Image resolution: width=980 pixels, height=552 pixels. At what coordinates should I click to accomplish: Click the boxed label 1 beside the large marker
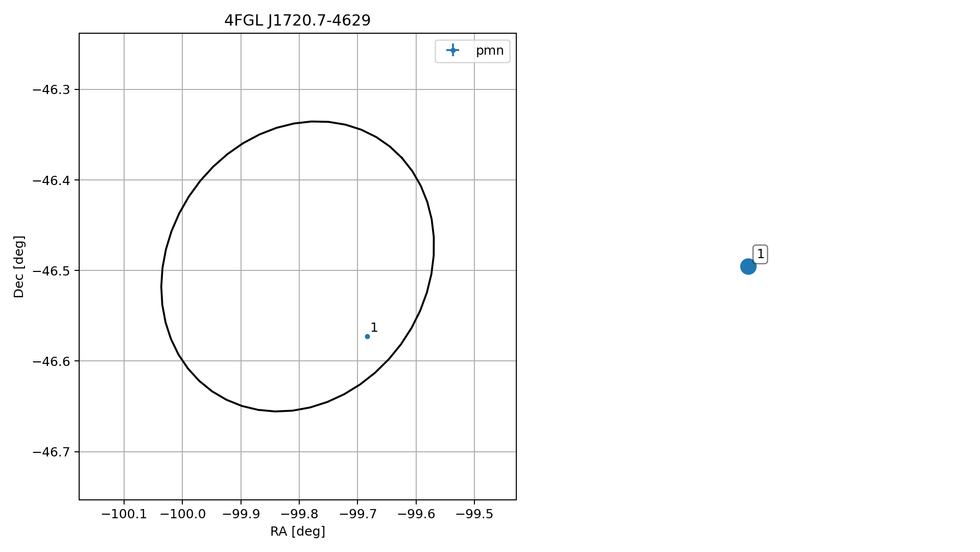point(760,254)
